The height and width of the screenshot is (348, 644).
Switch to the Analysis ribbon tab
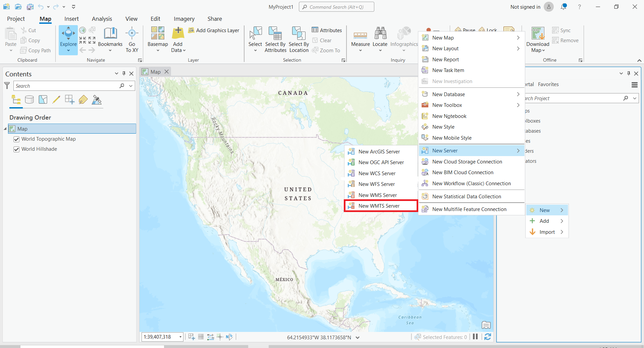pyautogui.click(x=102, y=19)
